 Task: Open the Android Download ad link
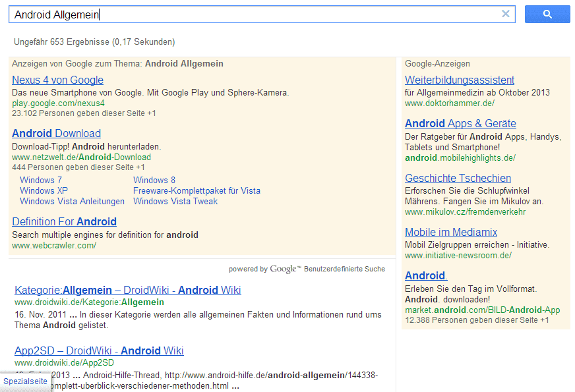tap(56, 133)
